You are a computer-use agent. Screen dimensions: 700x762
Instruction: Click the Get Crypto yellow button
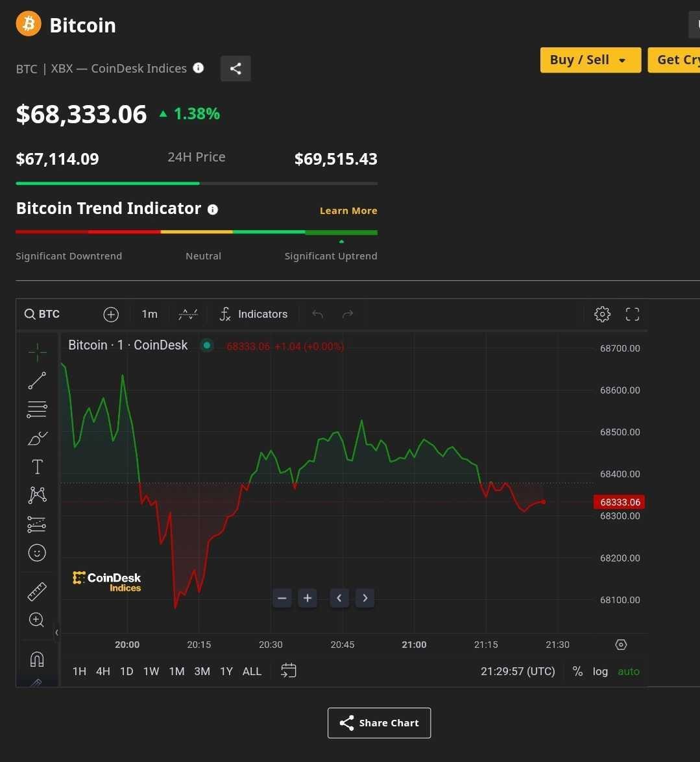pos(674,60)
